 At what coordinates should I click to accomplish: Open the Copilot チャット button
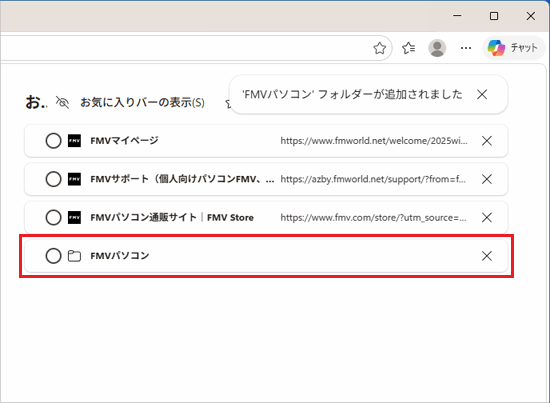(x=514, y=48)
